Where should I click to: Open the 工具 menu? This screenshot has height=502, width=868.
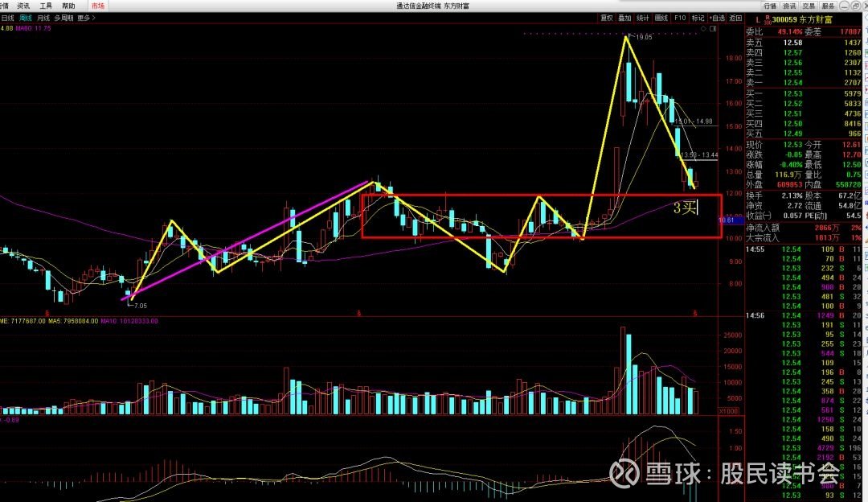pos(46,6)
